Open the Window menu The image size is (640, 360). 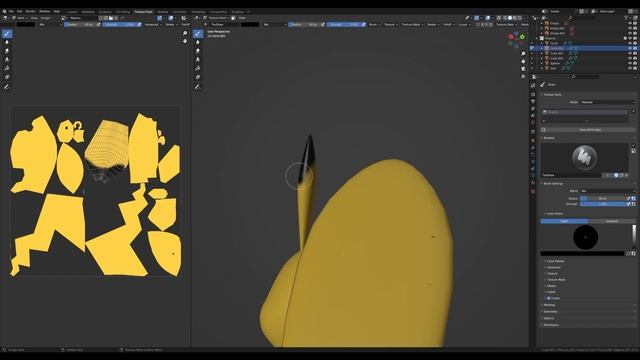[x=44, y=11]
